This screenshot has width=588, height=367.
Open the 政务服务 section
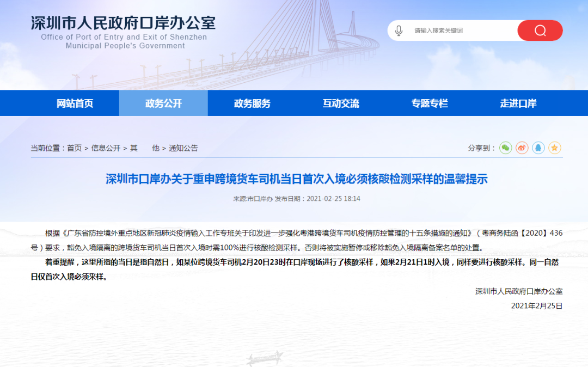point(251,102)
